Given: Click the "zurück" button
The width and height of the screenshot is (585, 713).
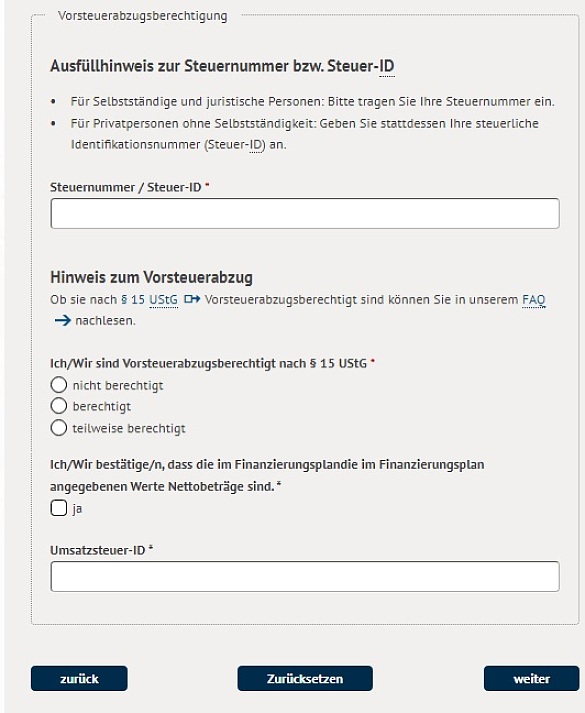Looking at the screenshot, I should (x=79, y=678).
